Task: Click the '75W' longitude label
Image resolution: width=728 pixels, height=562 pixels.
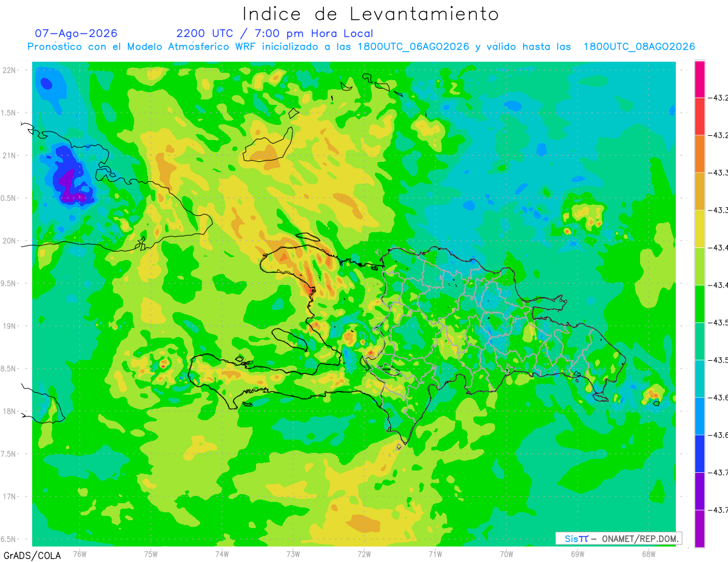Action: click(x=150, y=554)
